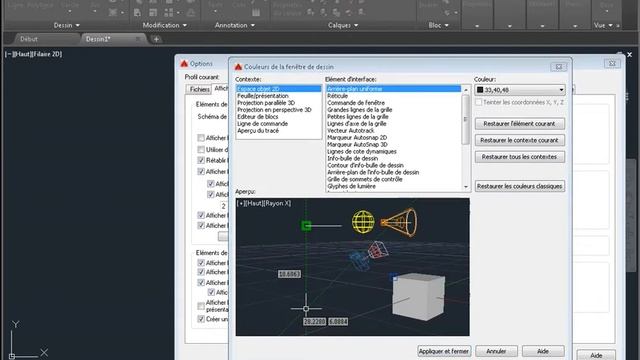Open the [Filaire 2D] visual style menu
640x360 pixels.
point(47,54)
